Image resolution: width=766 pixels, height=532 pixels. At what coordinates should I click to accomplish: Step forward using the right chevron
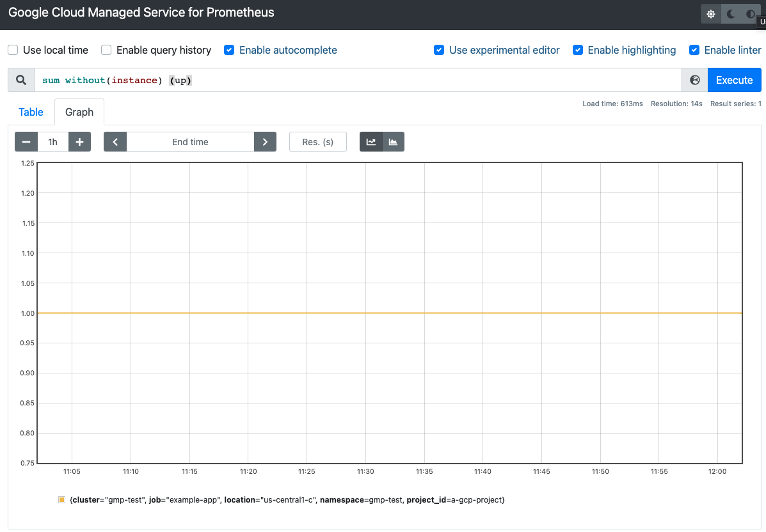point(265,141)
